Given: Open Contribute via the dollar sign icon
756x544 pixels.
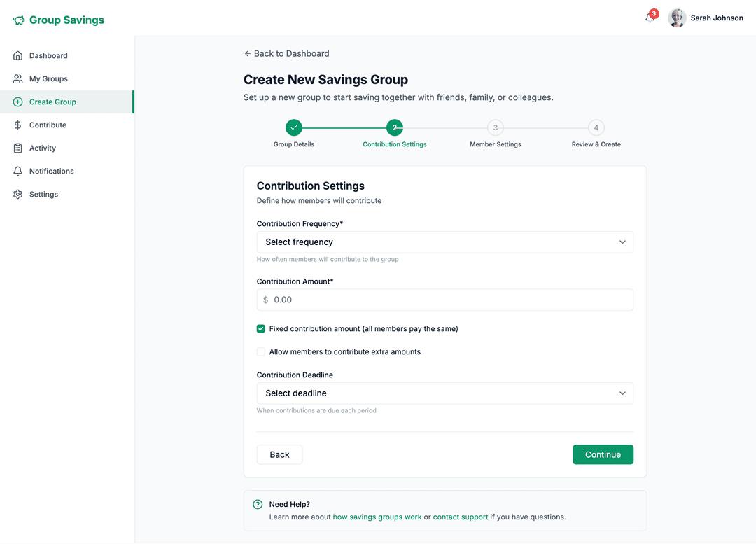Looking at the screenshot, I should click(x=17, y=125).
